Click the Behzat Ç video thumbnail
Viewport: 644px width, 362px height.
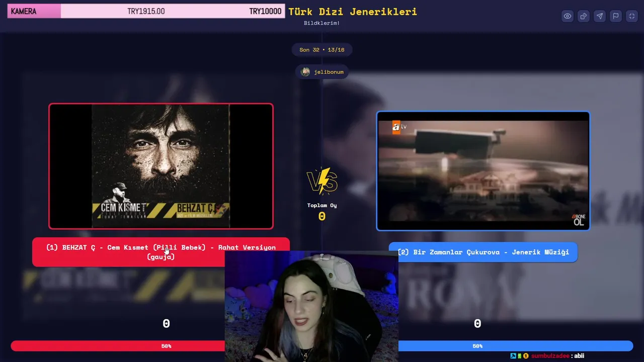(x=161, y=166)
